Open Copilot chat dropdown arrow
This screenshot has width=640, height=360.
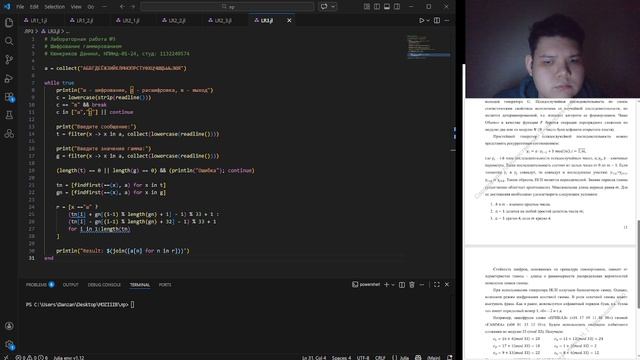[333, 7]
